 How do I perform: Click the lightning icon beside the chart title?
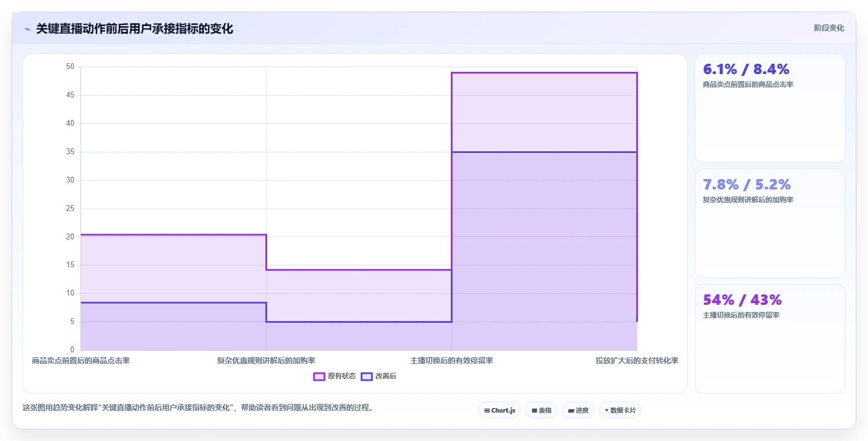click(27, 29)
